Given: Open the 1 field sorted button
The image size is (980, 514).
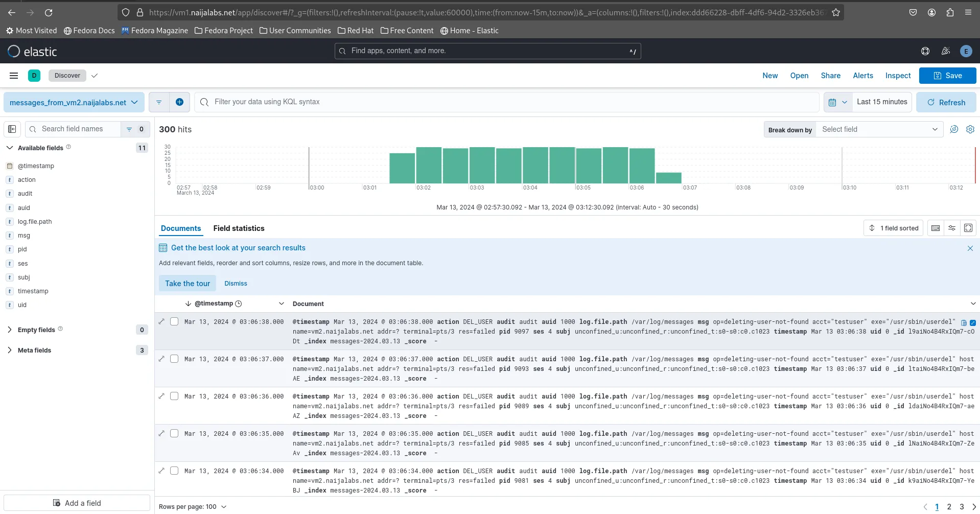Looking at the screenshot, I should click(893, 228).
